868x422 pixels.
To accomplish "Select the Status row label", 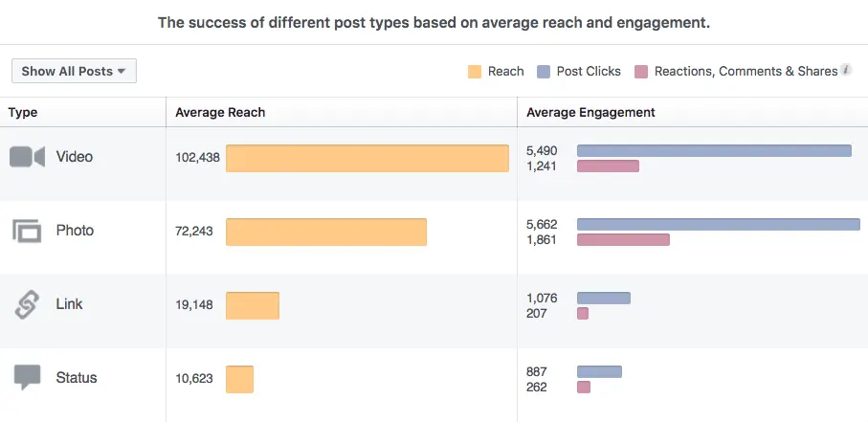I will (77, 378).
